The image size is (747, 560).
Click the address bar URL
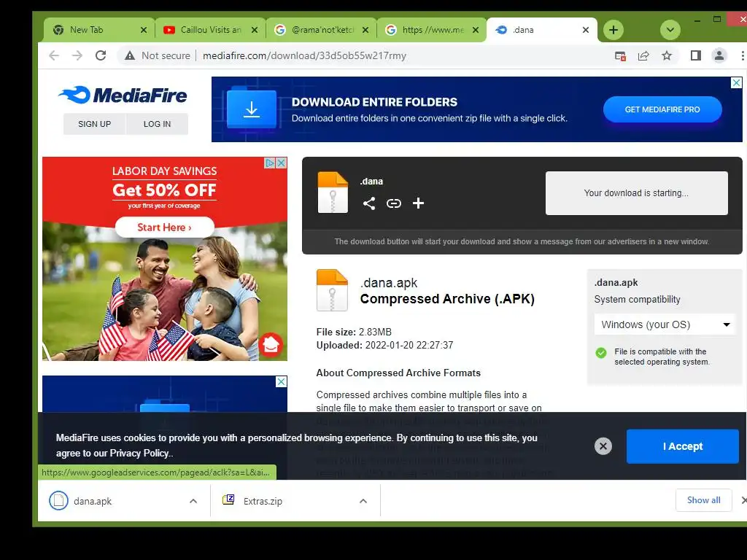[304, 55]
